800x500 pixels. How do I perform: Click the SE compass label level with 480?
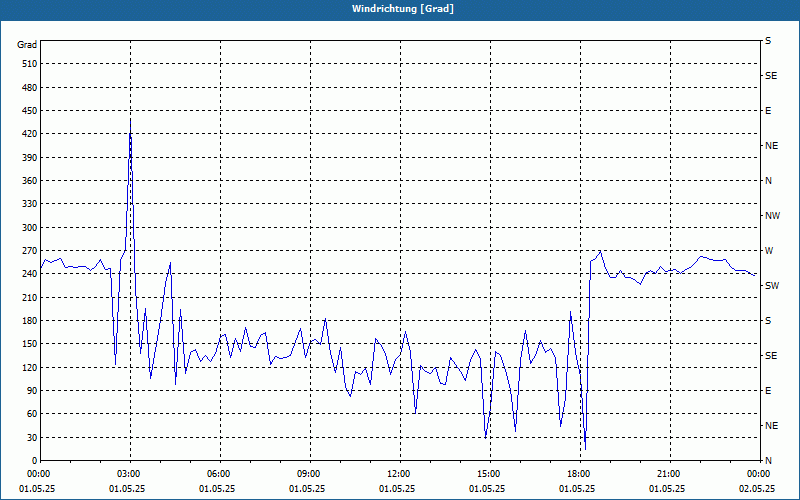click(x=771, y=76)
